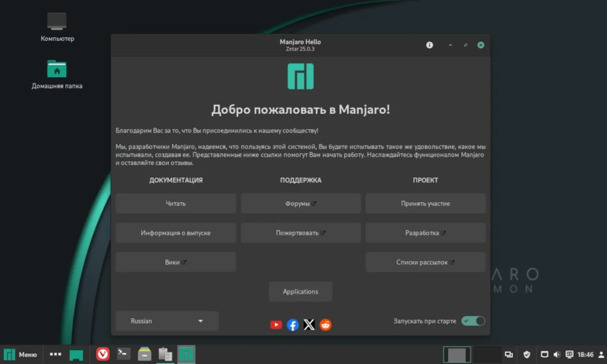This screenshot has width=607, height=364.
Task: Open Manjaro YouTube channel icon
Action: click(276, 324)
